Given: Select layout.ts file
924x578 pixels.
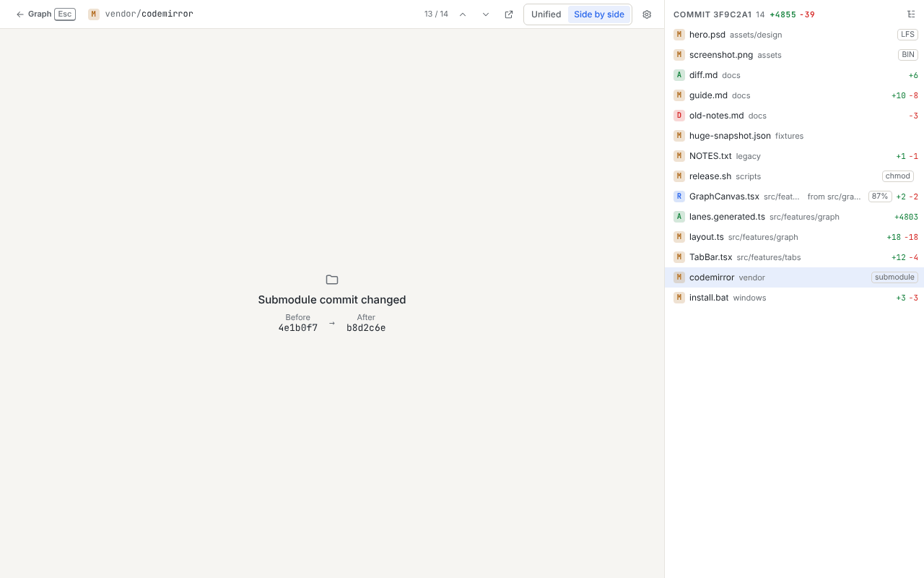Looking at the screenshot, I should [794, 237].
